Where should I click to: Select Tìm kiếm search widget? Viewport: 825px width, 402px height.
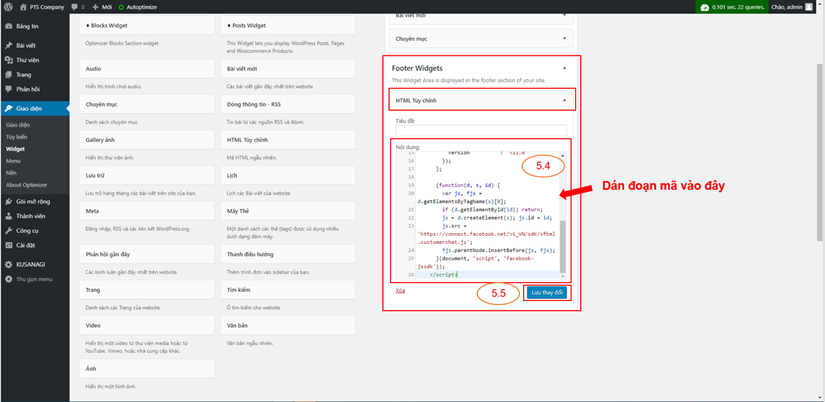pyautogui.click(x=288, y=290)
